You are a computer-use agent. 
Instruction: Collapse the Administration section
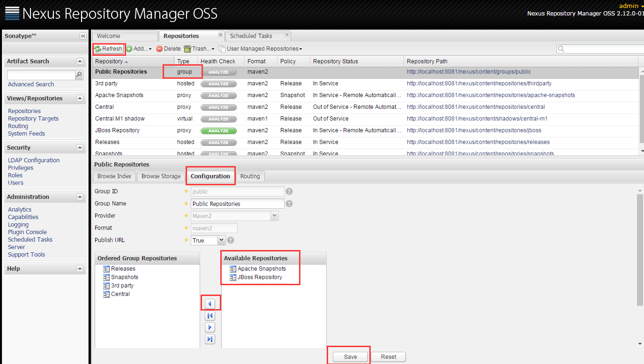[80, 197]
